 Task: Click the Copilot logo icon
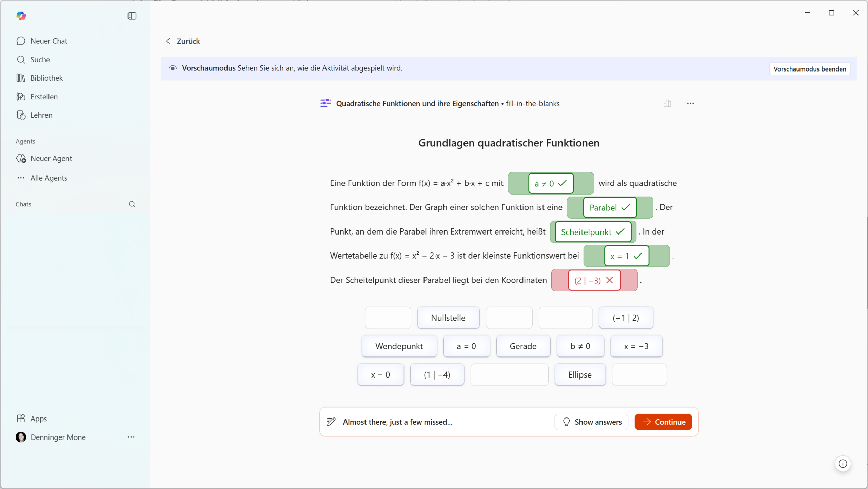(x=21, y=16)
